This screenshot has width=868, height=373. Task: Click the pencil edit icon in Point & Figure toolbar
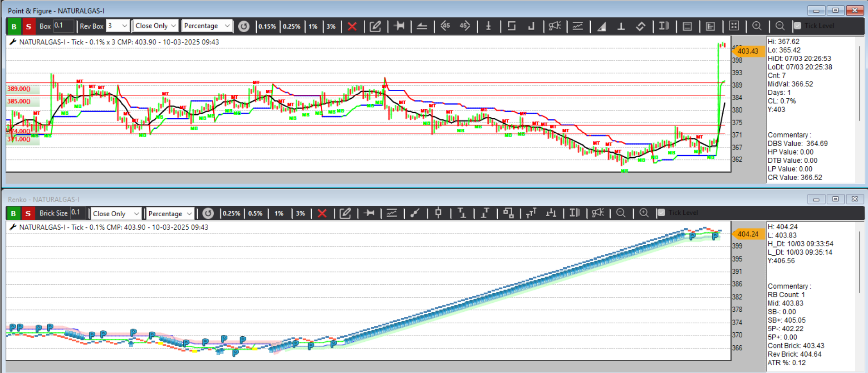(375, 26)
